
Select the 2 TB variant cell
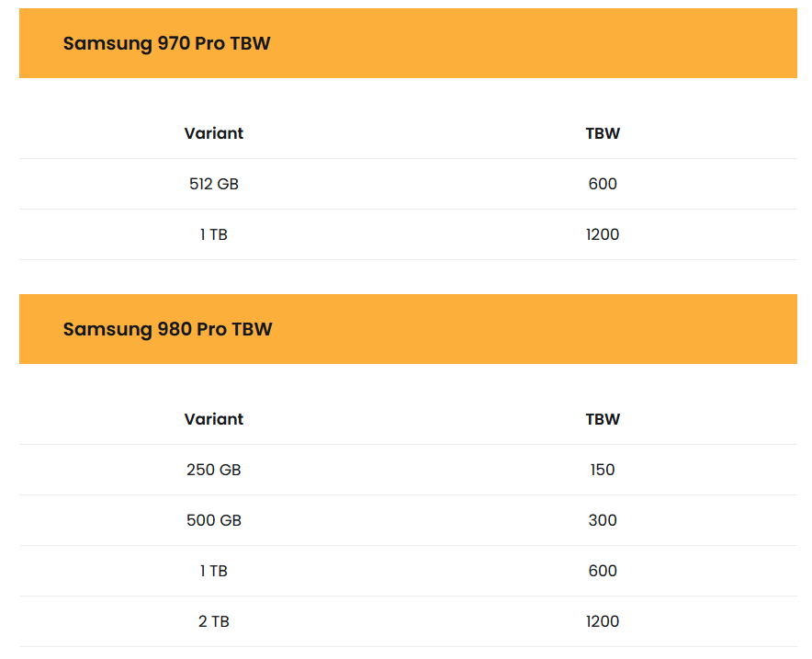[x=213, y=621]
